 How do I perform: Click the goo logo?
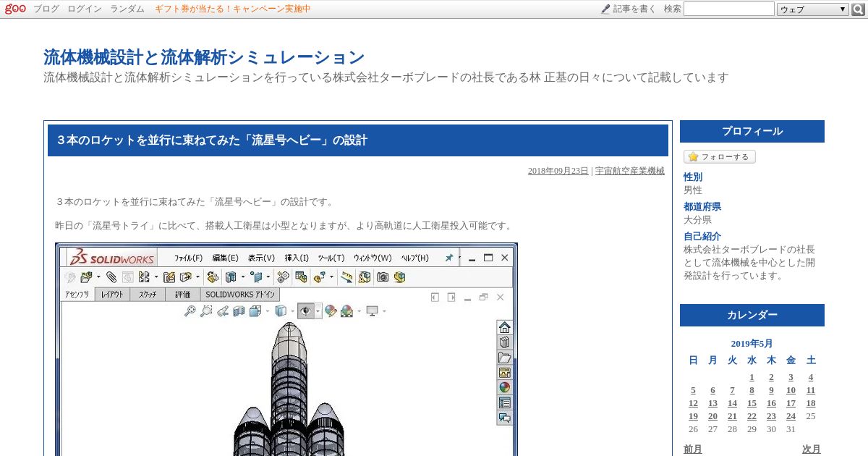[15, 9]
